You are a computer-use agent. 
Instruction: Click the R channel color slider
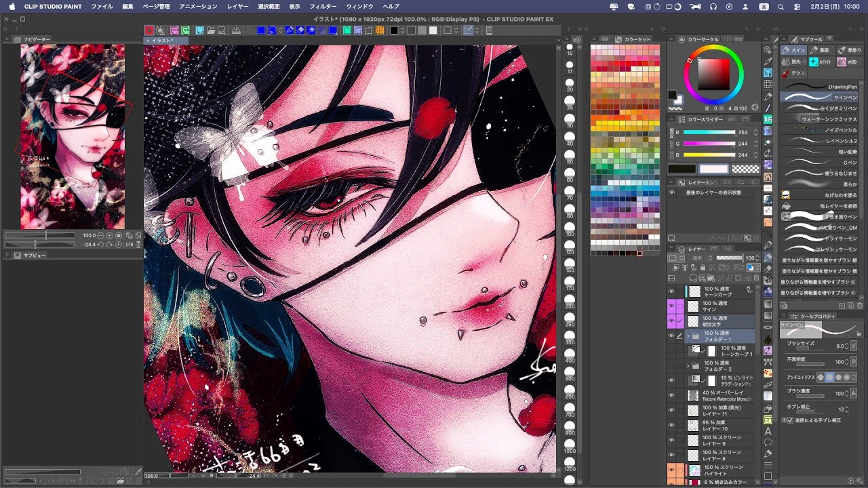tap(709, 132)
